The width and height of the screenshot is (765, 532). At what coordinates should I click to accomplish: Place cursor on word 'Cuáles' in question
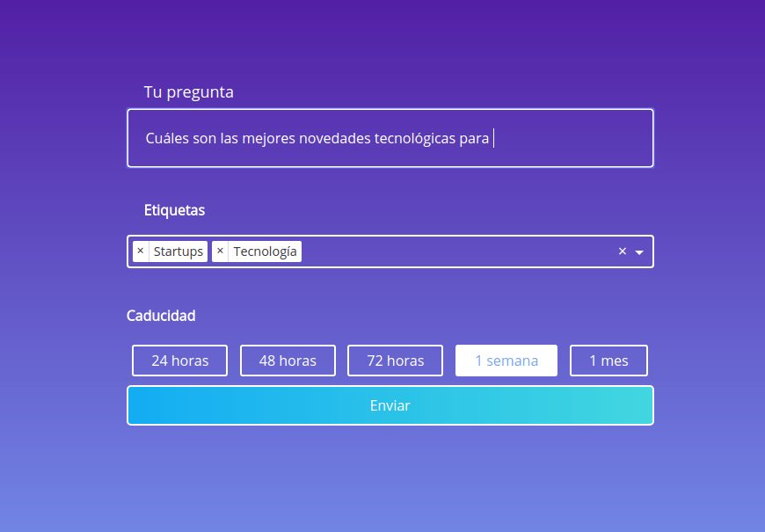coord(167,138)
